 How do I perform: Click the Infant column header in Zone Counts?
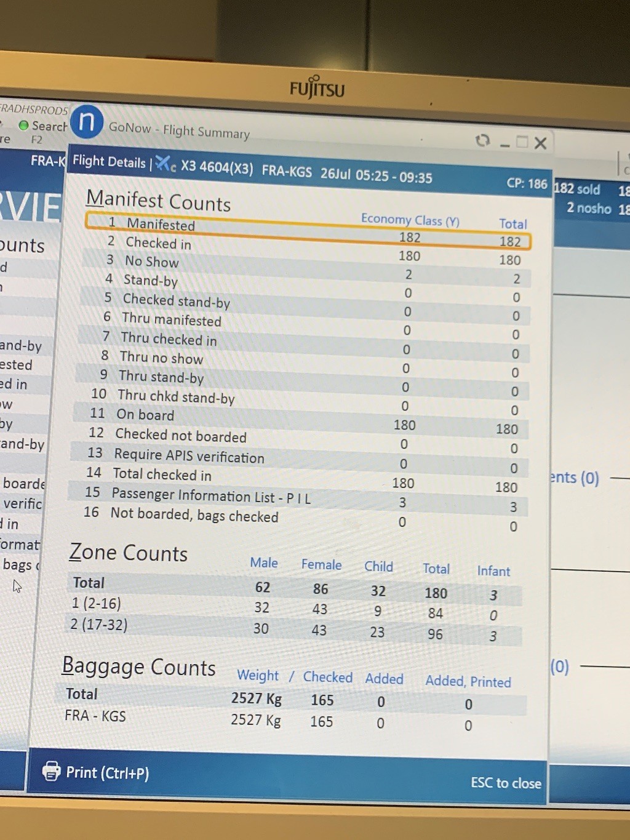(x=493, y=571)
